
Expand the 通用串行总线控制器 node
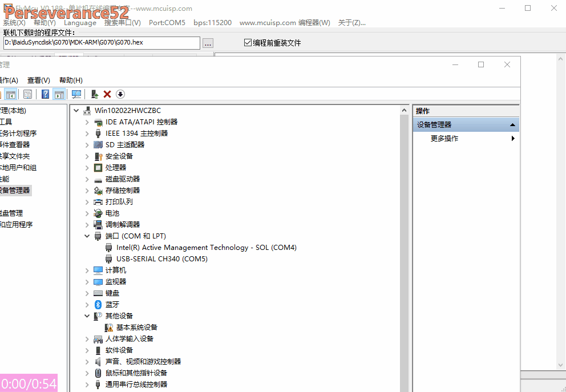(87, 385)
